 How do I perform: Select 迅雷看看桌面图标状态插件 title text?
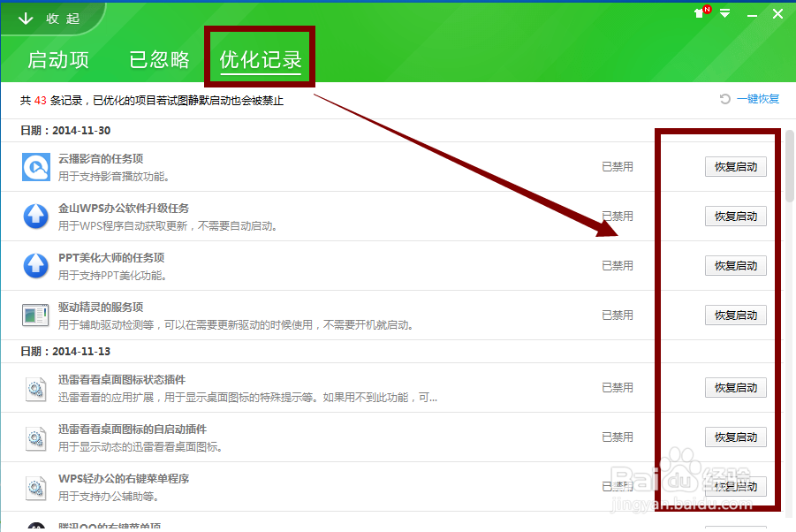tap(122, 380)
